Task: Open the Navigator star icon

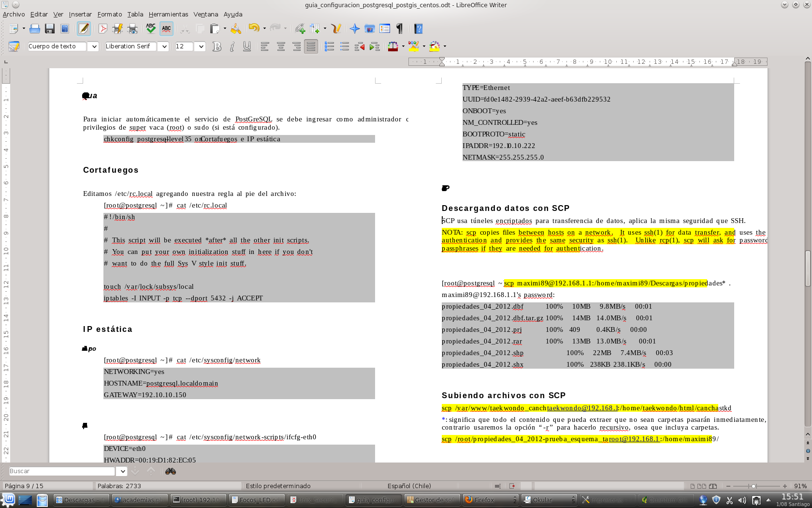Action: (355, 29)
